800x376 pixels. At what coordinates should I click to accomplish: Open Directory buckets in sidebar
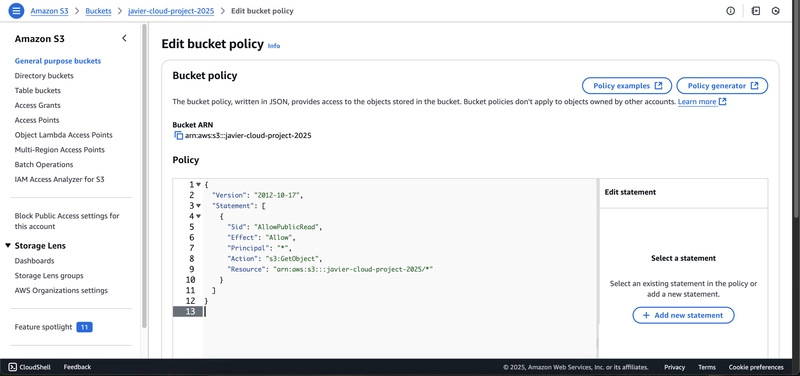[x=44, y=76]
